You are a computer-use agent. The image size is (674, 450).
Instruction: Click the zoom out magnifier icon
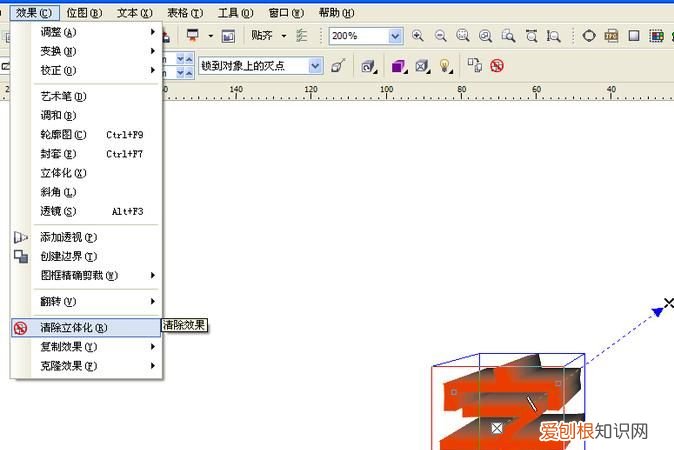click(440, 36)
